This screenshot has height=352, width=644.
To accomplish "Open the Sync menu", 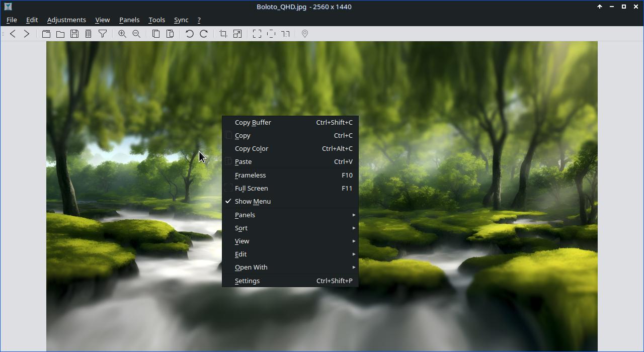I will [x=181, y=20].
